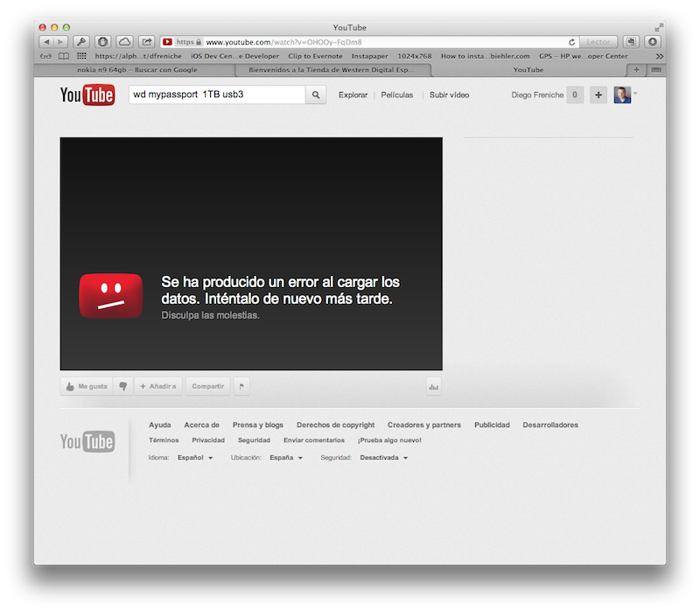Open the Ubicación España dropdown
The image size is (700, 612).
pyautogui.click(x=286, y=458)
